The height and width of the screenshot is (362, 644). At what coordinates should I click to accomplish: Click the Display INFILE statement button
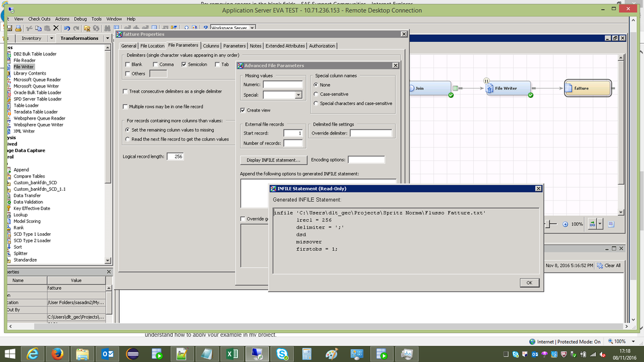click(273, 160)
